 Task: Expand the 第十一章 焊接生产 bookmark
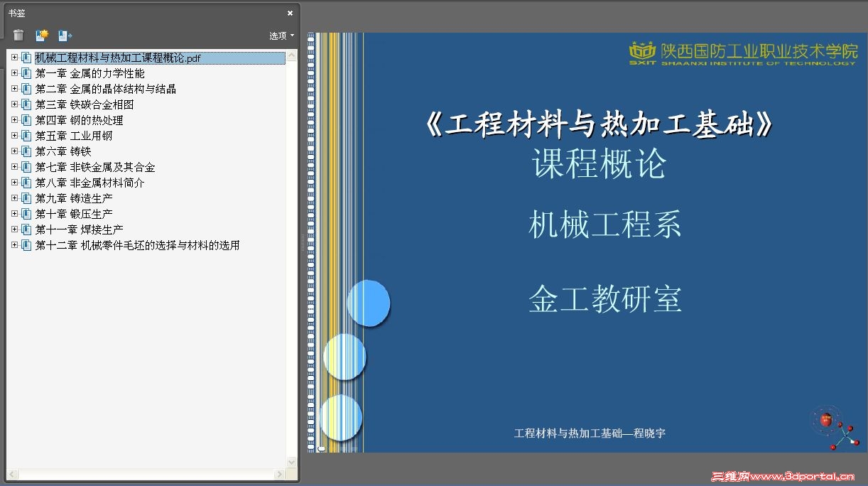[x=14, y=229]
